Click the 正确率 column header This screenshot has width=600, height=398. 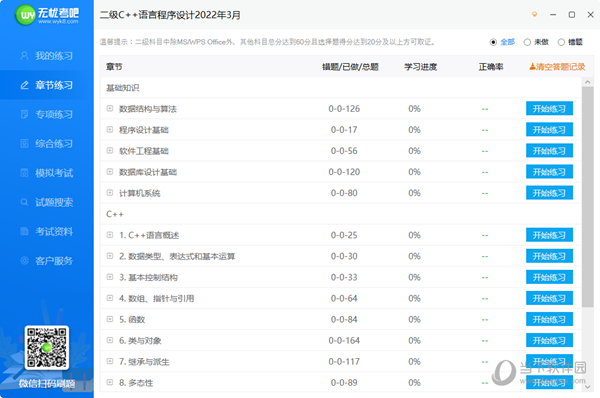[491, 67]
